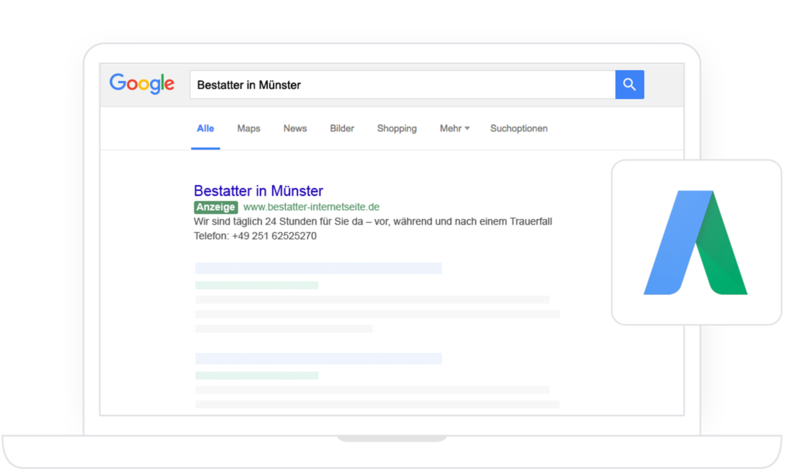Open Suchoptionen search tools

click(519, 129)
